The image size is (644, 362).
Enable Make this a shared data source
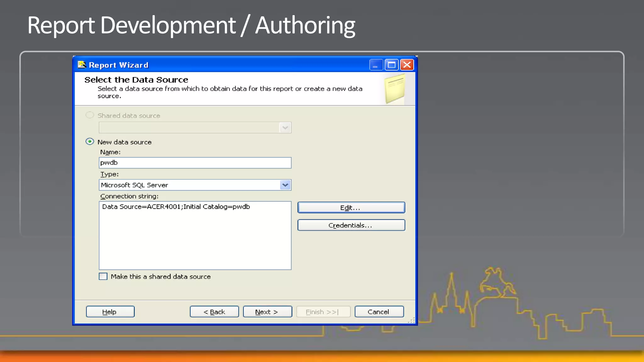coord(103,276)
